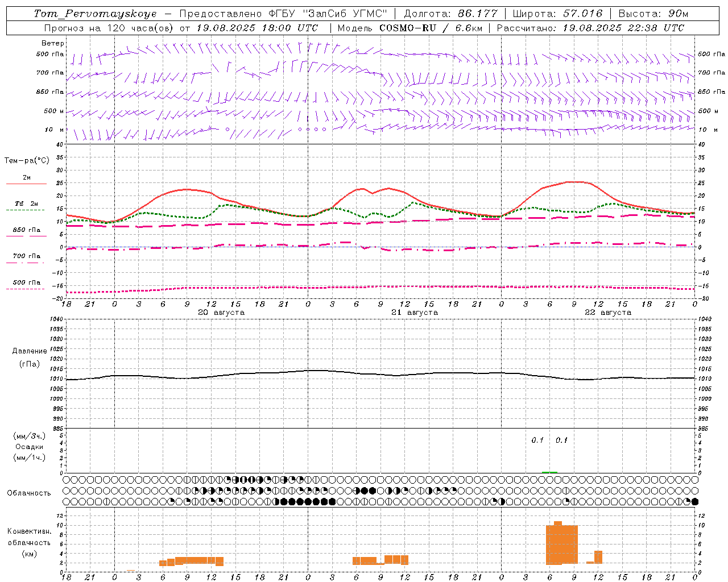The height and width of the screenshot is (582, 728).
Task: Click the green precipitation bar on 22 August
Action: point(549,472)
